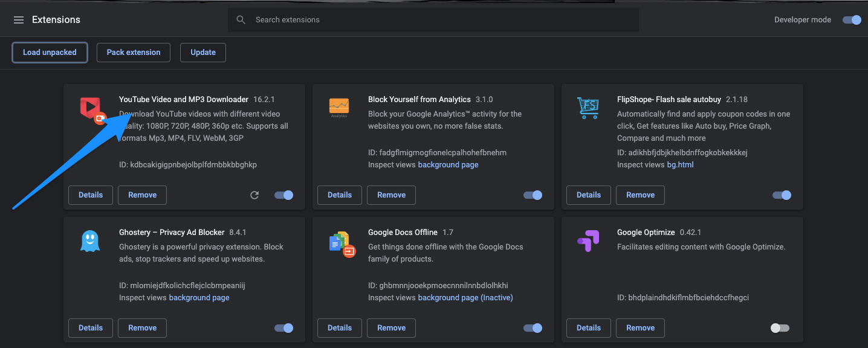Screen dimensions: 868x348
Task: Click the Load unpacked button
Action: coord(50,53)
